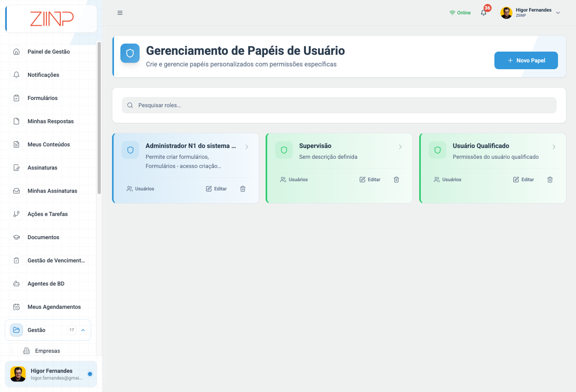Viewport: 576px width, 392px height.
Task: Click the Ações e Tarefas branch icon
Action: (x=16, y=214)
